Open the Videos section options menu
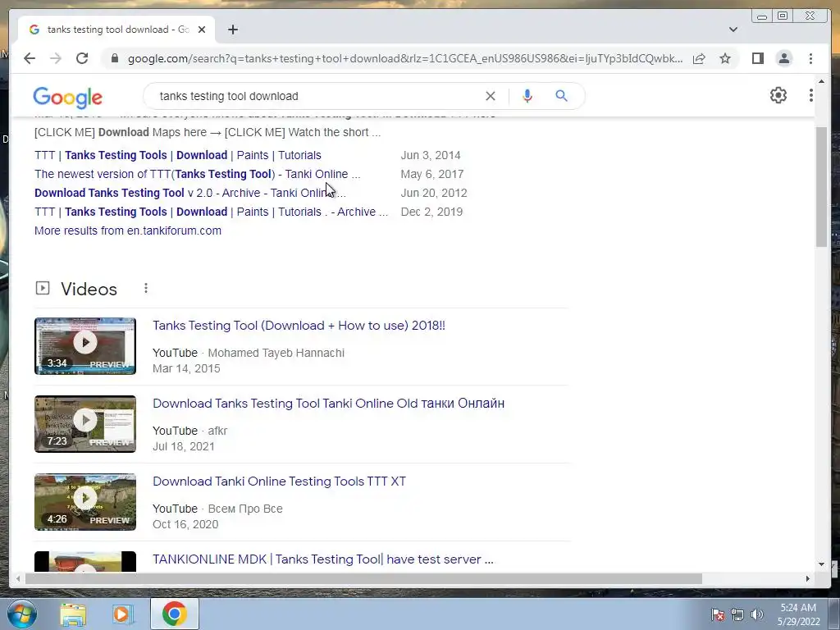 (x=146, y=288)
